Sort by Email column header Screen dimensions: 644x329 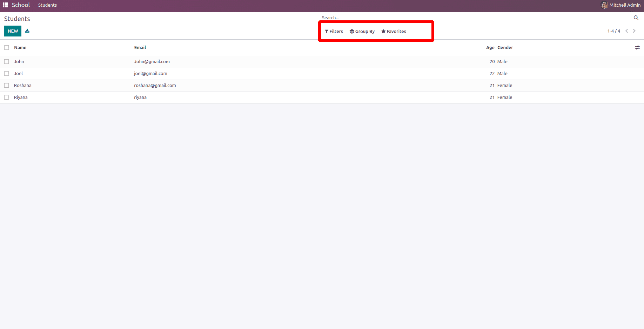click(x=140, y=48)
